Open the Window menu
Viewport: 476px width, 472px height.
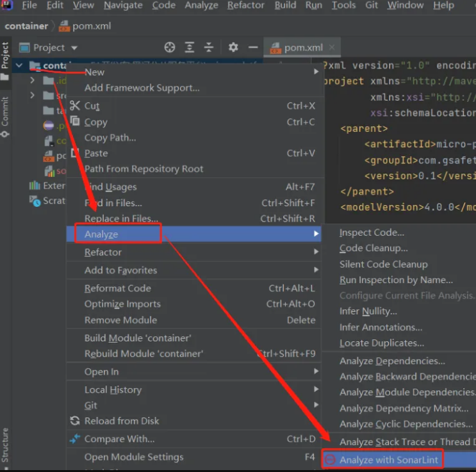coord(406,5)
